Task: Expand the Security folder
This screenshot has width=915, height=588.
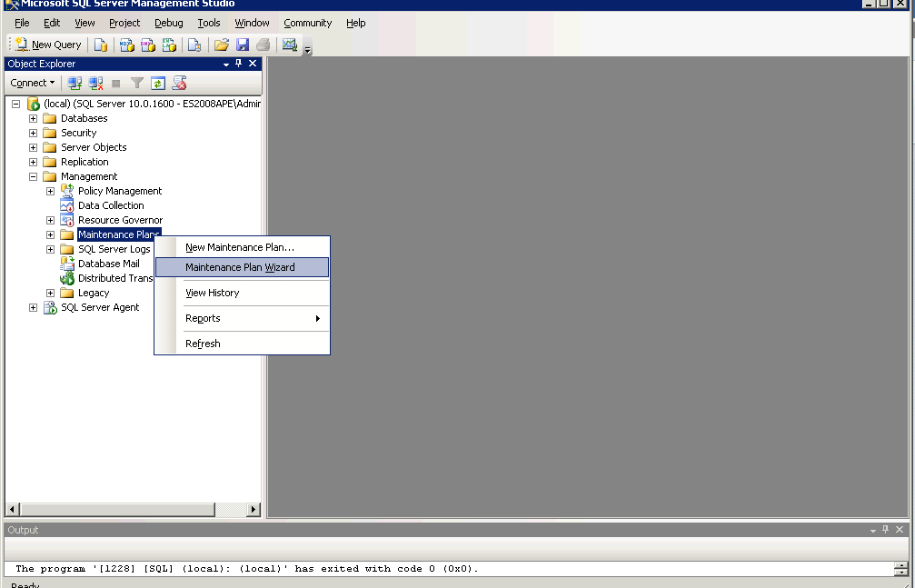Action: pos(34,133)
